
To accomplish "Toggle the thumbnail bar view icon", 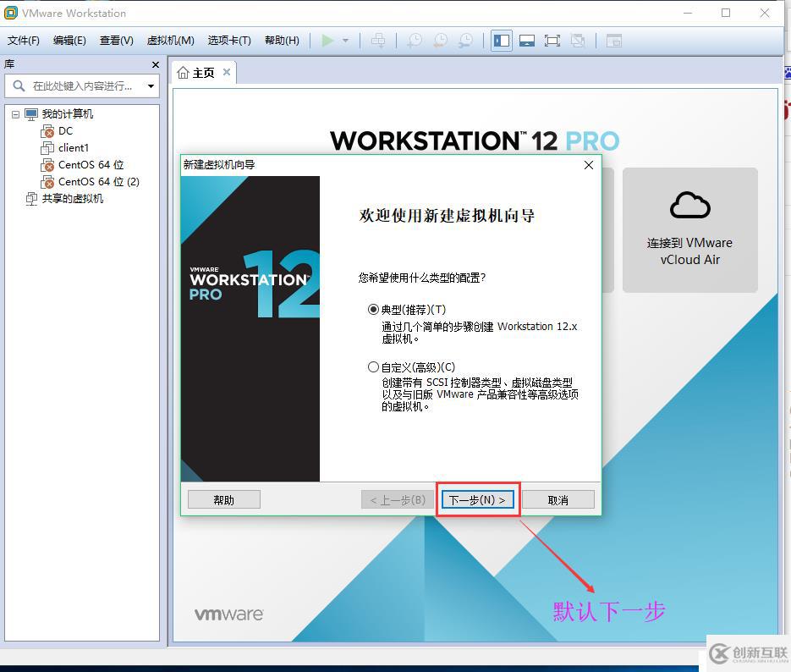I will [527, 41].
